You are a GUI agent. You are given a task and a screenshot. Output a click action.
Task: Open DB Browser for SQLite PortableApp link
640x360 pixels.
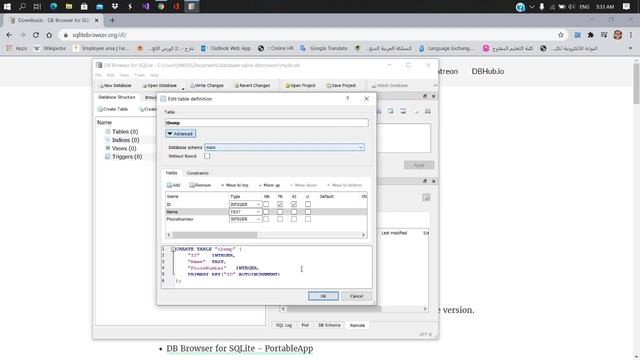(x=240, y=349)
